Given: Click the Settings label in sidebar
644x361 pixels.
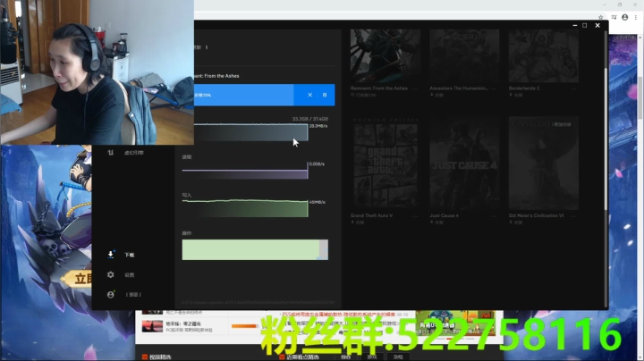Looking at the screenshot, I should click(x=130, y=275).
